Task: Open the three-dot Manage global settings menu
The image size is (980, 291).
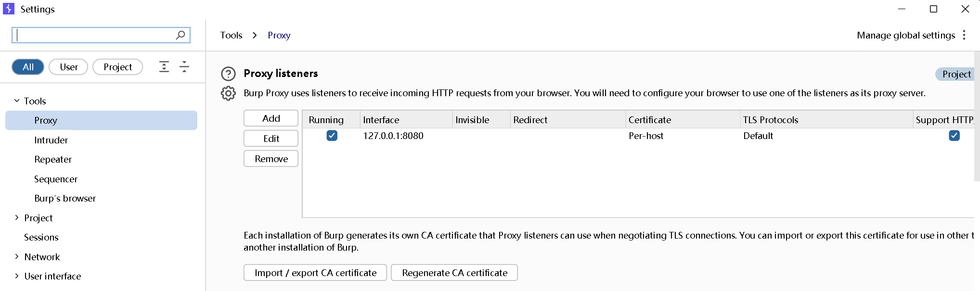Action: (x=964, y=35)
